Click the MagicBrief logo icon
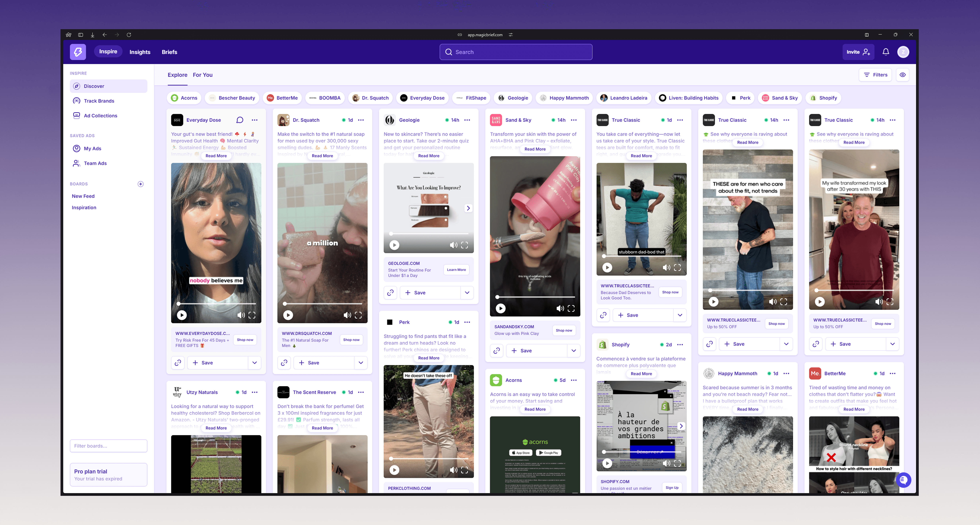The width and height of the screenshot is (980, 525). point(78,52)
